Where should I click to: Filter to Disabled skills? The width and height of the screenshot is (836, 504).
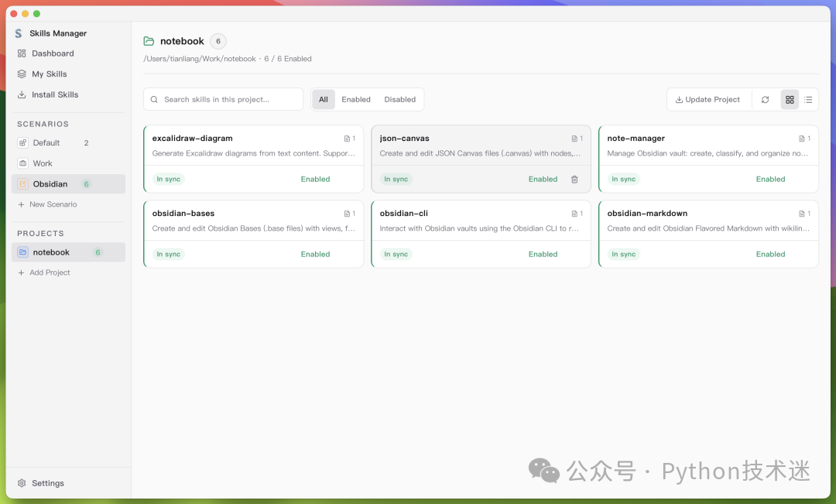click(400, 99)
